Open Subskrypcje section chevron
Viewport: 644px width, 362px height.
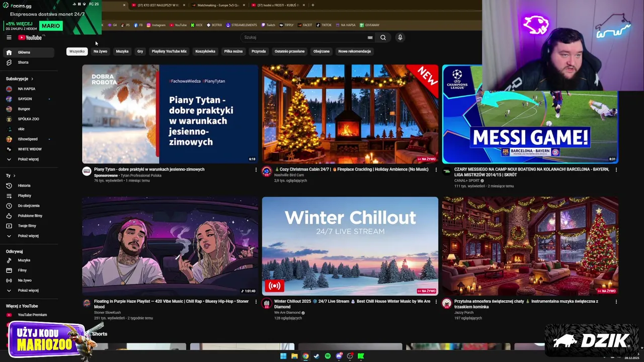pos(32,79)
